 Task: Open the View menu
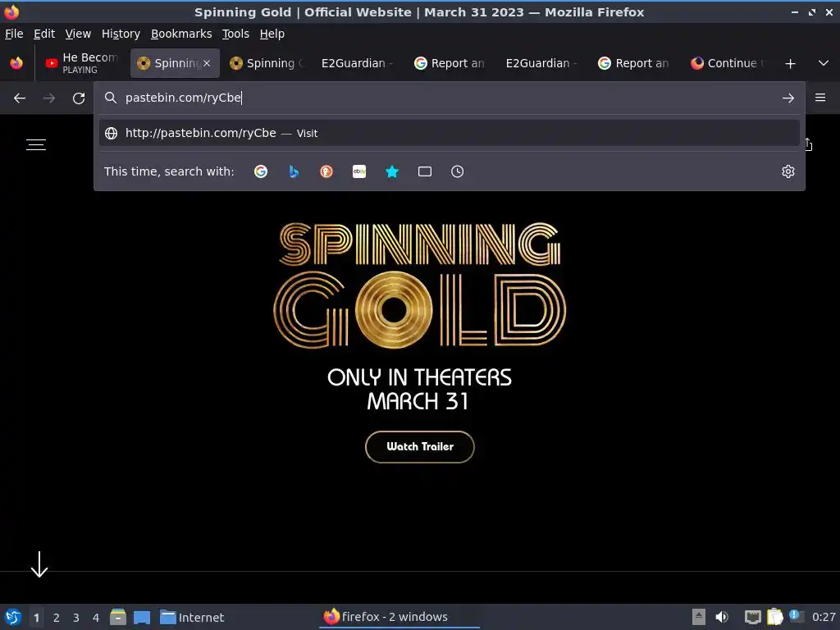[x=78, y=34]
